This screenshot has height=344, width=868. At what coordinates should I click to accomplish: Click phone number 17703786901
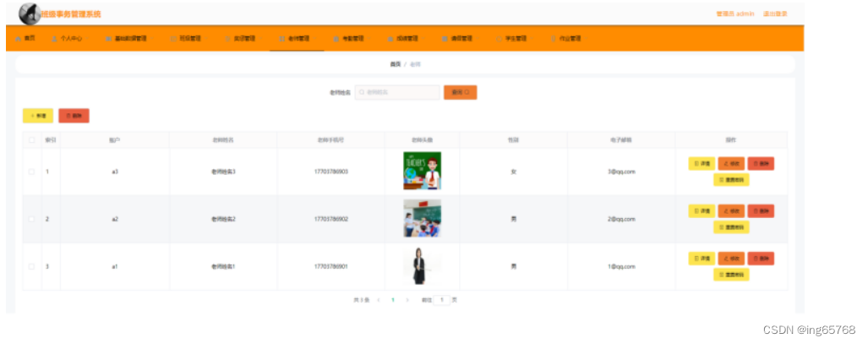[331, 266]
